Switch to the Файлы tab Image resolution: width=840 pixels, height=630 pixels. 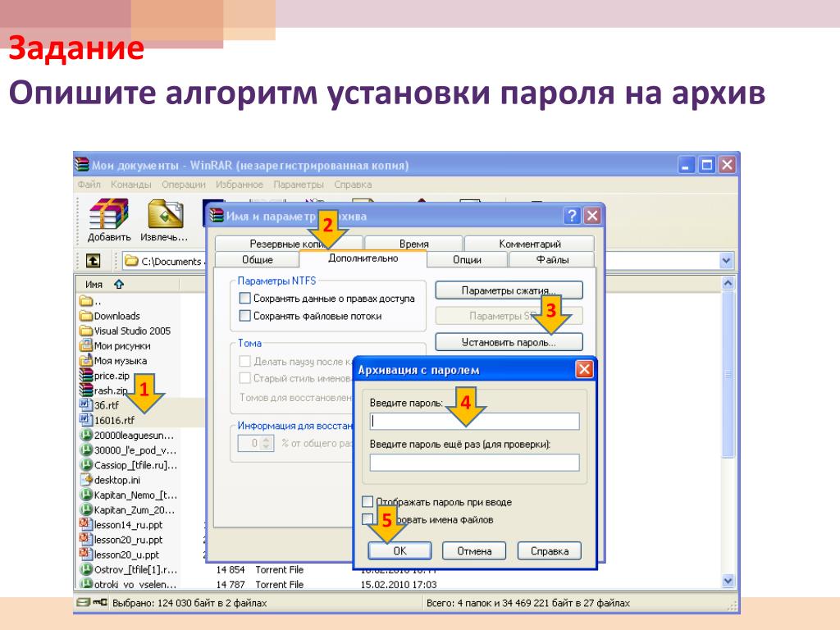(552, 259)
